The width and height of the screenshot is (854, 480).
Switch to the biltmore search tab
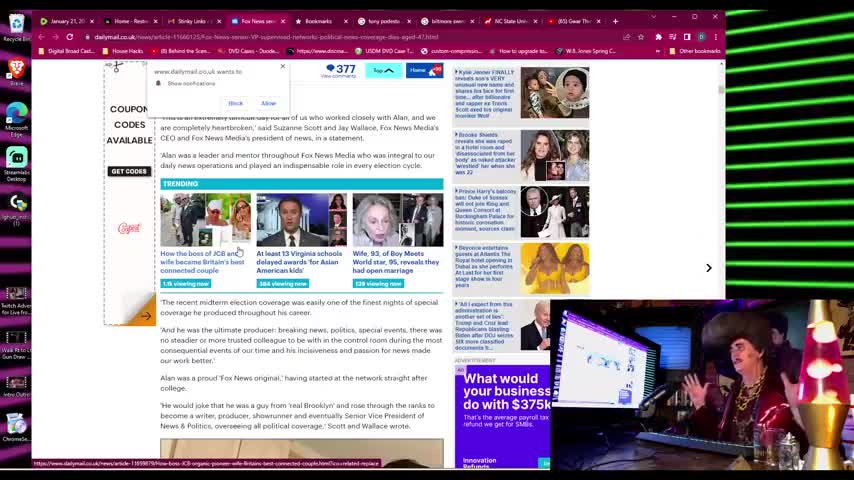tap(448, 21)
